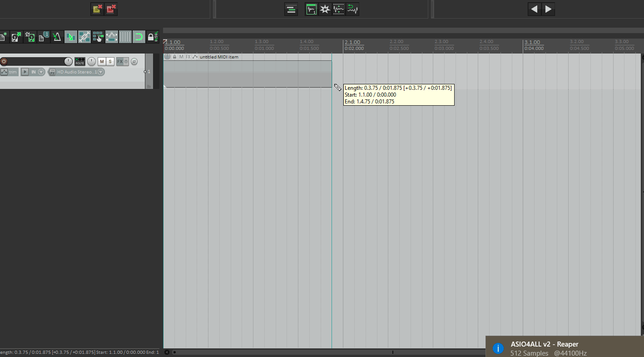Toggle auto-crossfade button
The height and width of the screenshot is (357, 644).
pos(71,37)
